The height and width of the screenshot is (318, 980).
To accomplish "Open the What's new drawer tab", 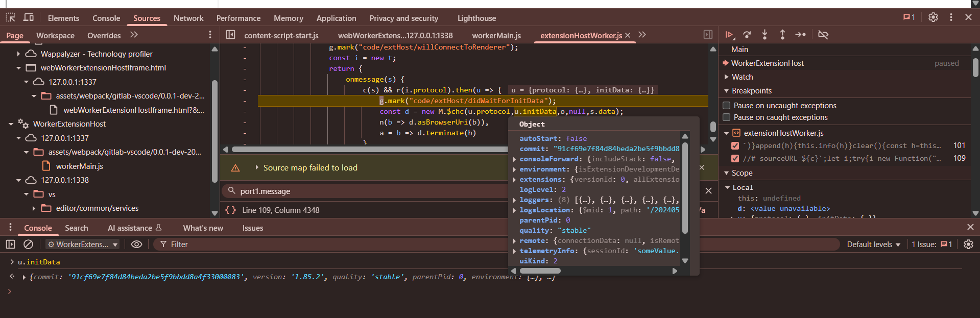I will pos(203,228).
